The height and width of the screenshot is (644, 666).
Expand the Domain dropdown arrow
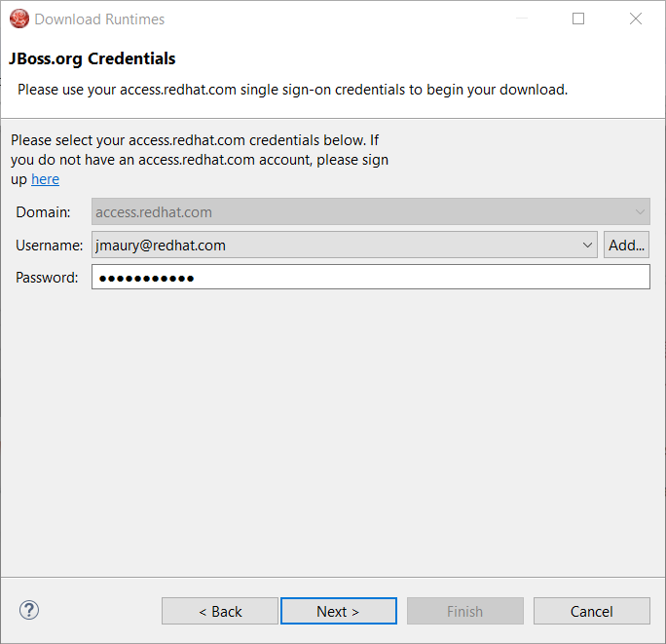pyautogui.click(x=640, y=211)
